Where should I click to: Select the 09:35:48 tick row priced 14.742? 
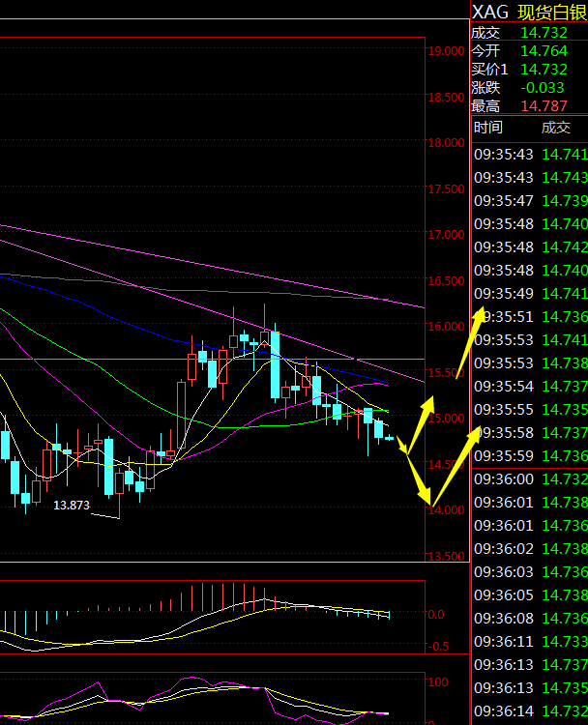coord(530,247)
